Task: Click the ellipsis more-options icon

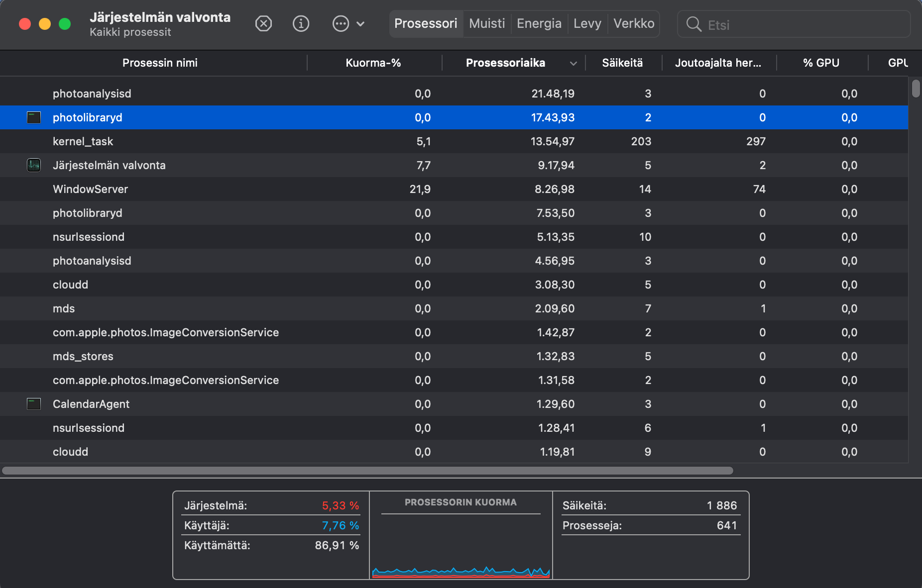Action: coord(341,23)
